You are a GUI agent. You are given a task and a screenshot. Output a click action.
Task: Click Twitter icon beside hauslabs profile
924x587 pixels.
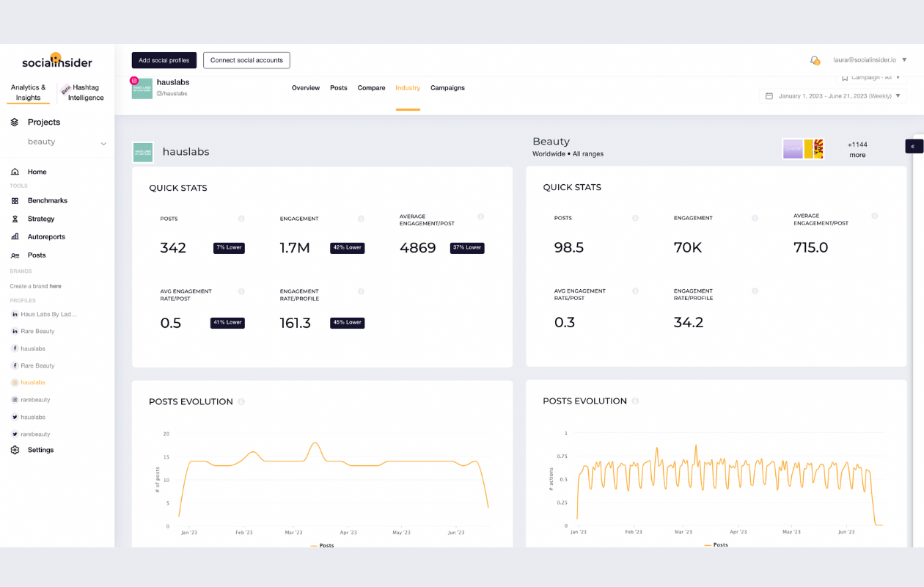point(15,417)
